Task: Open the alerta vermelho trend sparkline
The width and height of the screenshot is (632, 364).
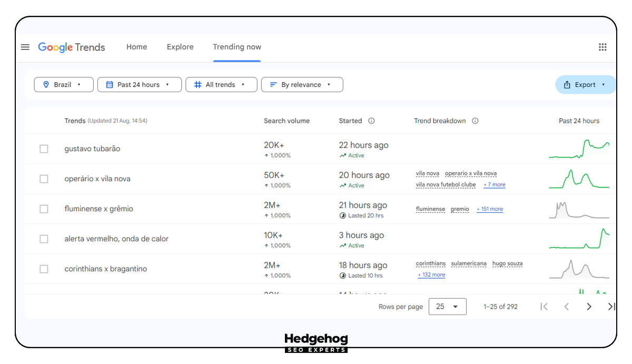Action: (579, 239)
